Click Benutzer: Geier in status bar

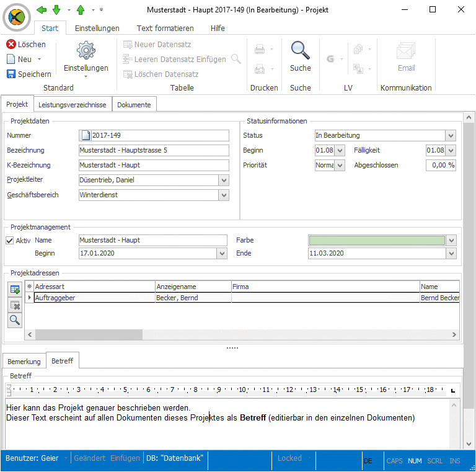click(x=32, y=458)
